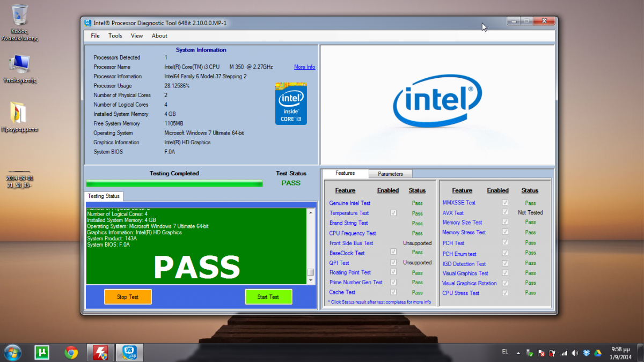Toggle the Memory Stress Test checkbox
Image resolution: width=644 pixels, height=362 pixels.
tap(504, 232)
